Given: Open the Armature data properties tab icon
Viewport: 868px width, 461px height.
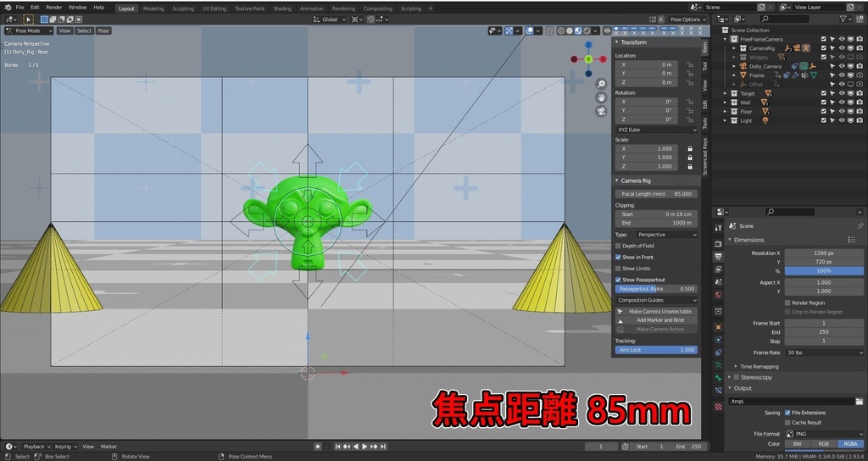Looking at the screenshot, I should tap(718, 364).
